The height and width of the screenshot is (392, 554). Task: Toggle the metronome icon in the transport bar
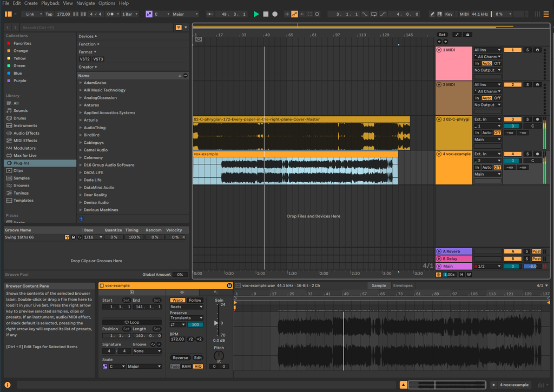point(110,14)
